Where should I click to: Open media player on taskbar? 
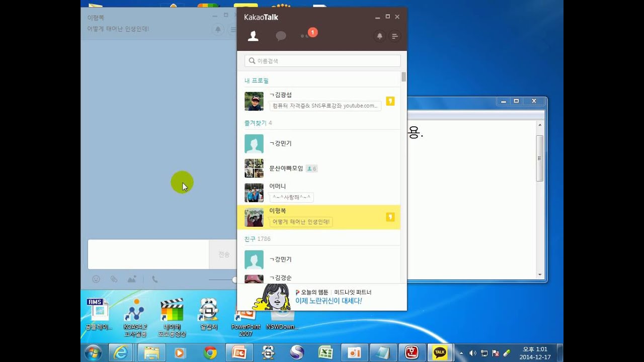(x=179, y=353)
